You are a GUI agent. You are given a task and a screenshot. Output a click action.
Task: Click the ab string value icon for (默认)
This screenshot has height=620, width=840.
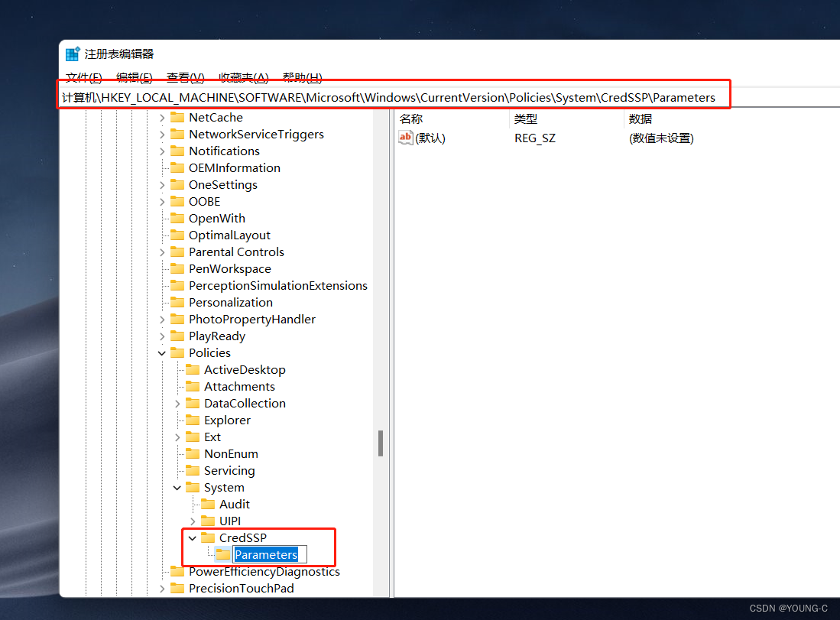click(406, 138)
